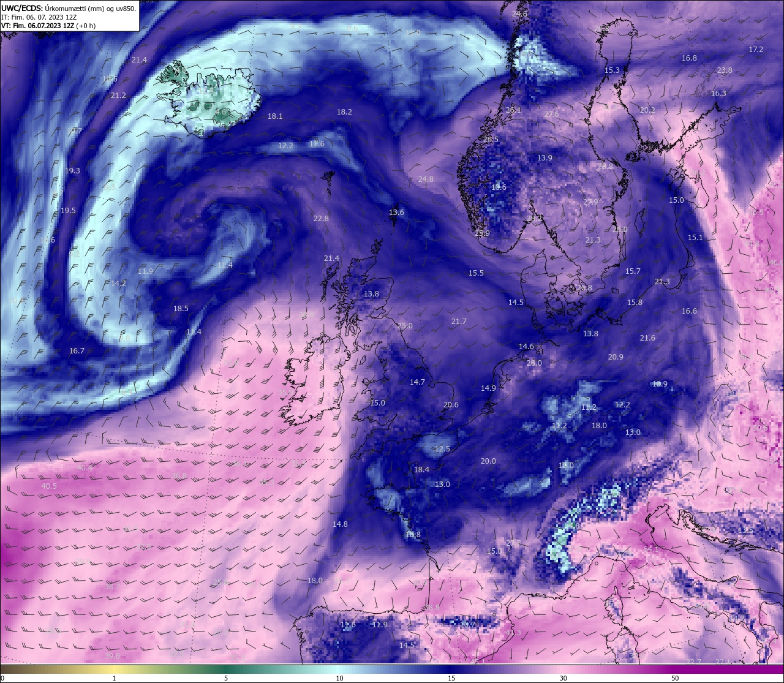784x683 pixels.
Task: Click the map value '10.6' over southern Norway
Action: pyautogui.click(x=499, y=187)
